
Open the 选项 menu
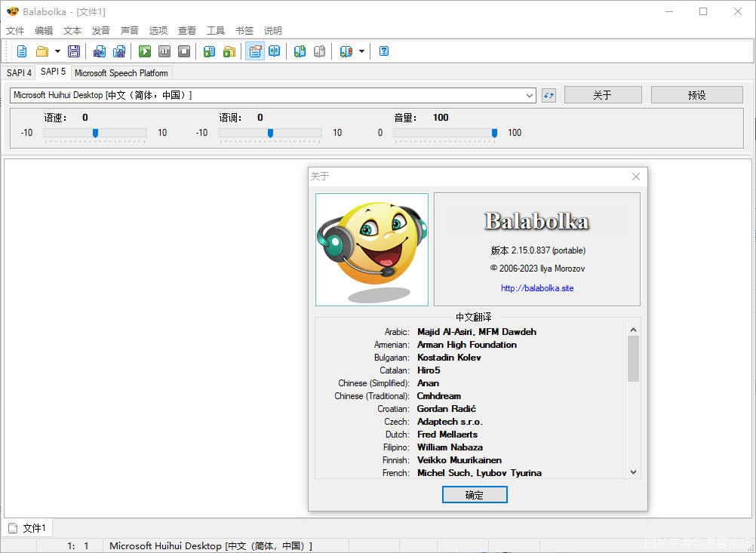coord(158,31)
